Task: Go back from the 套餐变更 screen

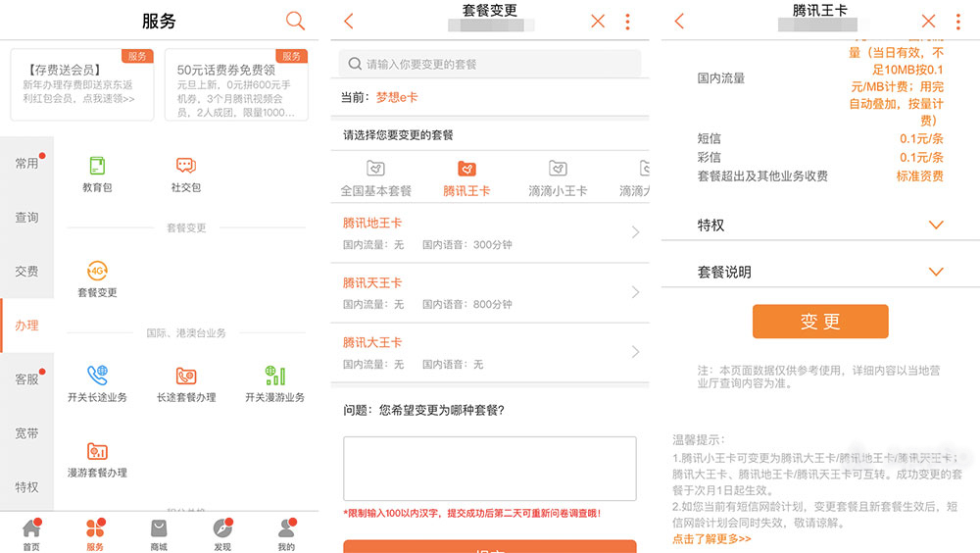Action: (349, 22)
